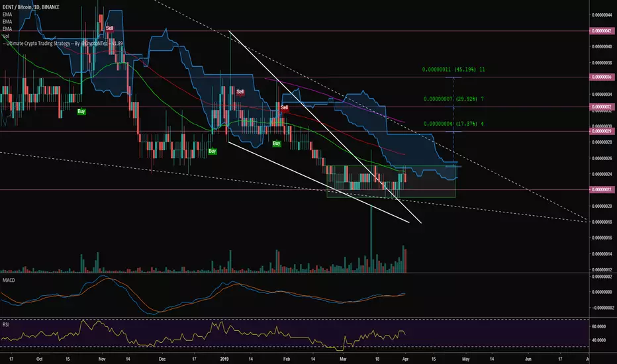Image resolution: width=617 pixels, height=364 pixels.
Task: Click the Sell marker in late January
Action: pyautogui.click(x=285, y=107)
